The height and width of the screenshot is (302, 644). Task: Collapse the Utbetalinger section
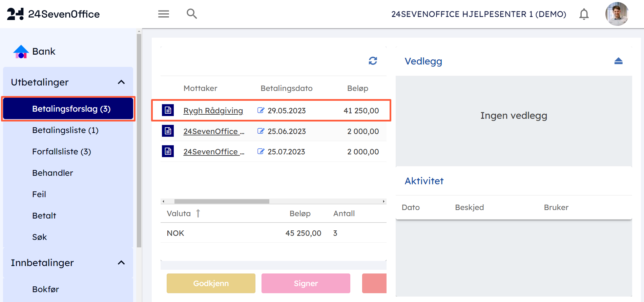pos(121,82)
